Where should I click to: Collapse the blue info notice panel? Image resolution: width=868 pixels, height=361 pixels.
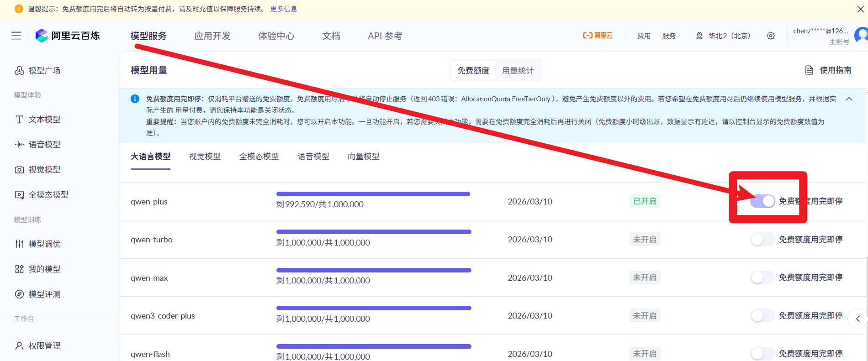click(849, 99)
